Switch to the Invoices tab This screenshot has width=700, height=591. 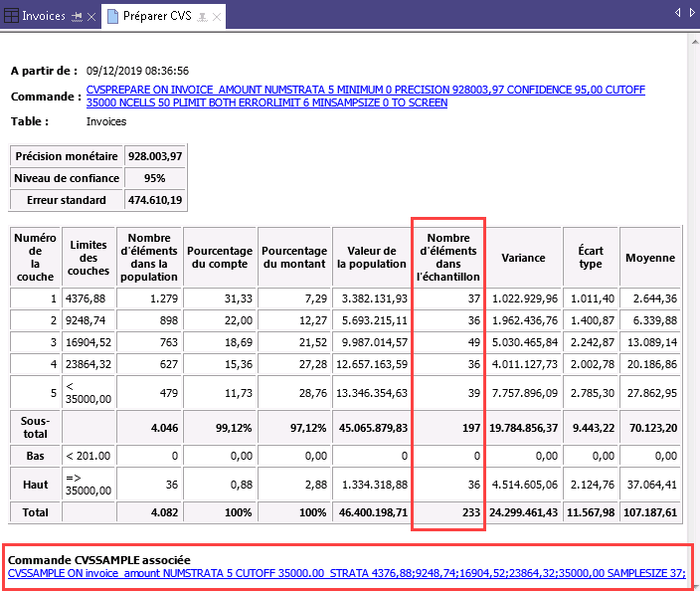coord(43,16)
